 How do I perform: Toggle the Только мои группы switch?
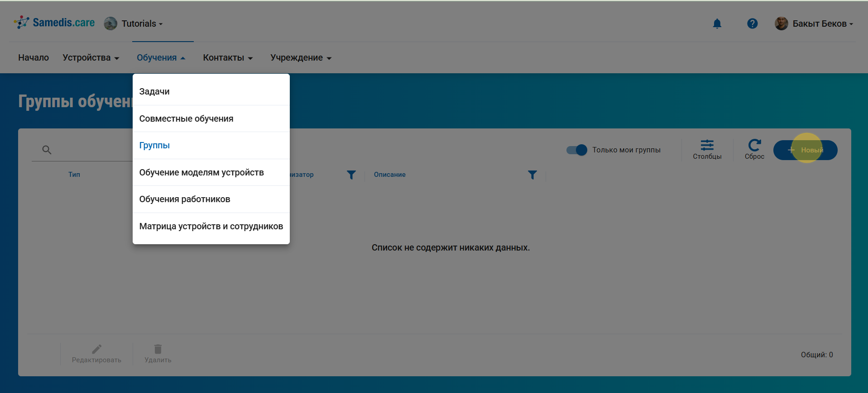576,150
